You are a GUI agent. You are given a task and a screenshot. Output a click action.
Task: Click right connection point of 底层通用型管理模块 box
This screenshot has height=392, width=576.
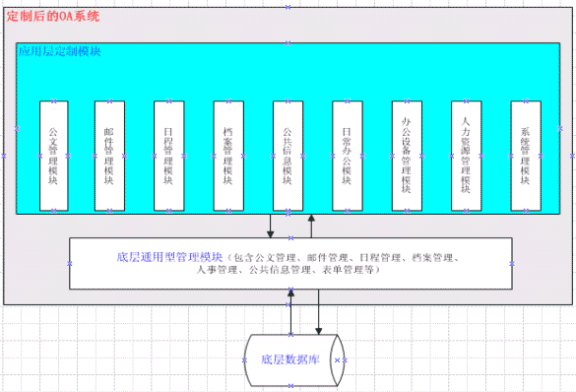pos(512,264)
